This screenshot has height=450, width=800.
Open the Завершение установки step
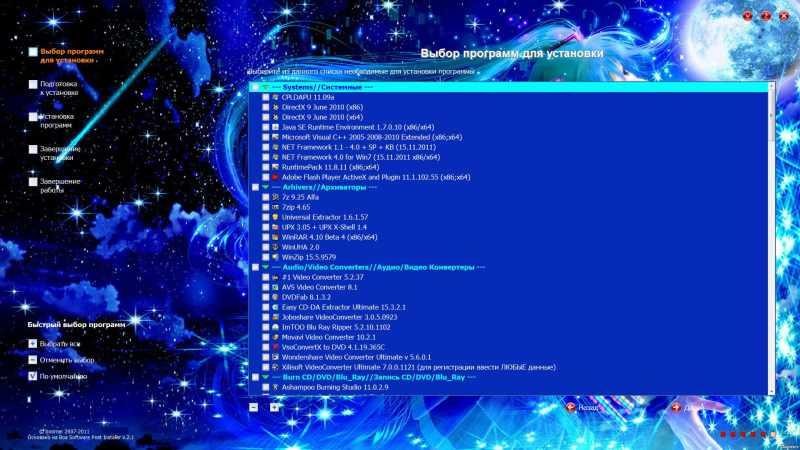(x=55, y=153)
